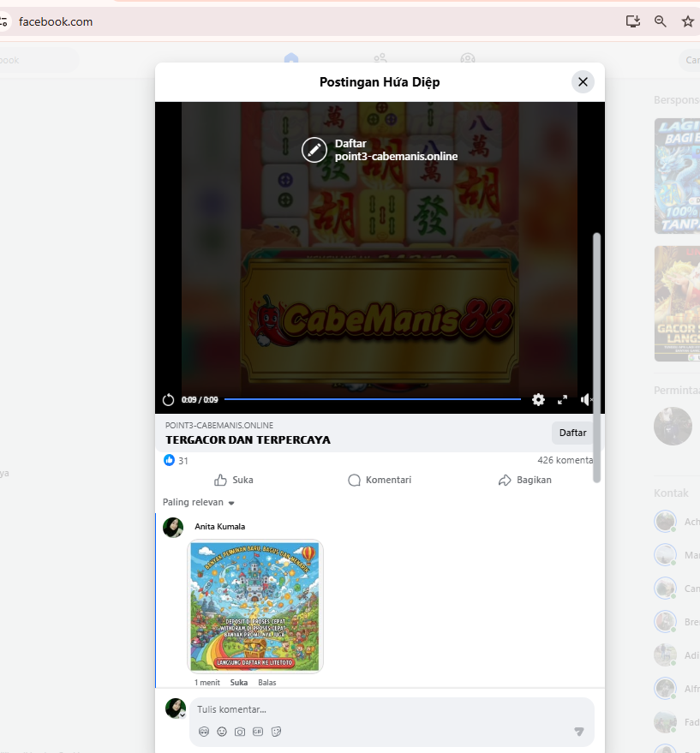Click Balas to reply to Anita Kumala
The width and height of the screenshot is (700, 753).
267,683
